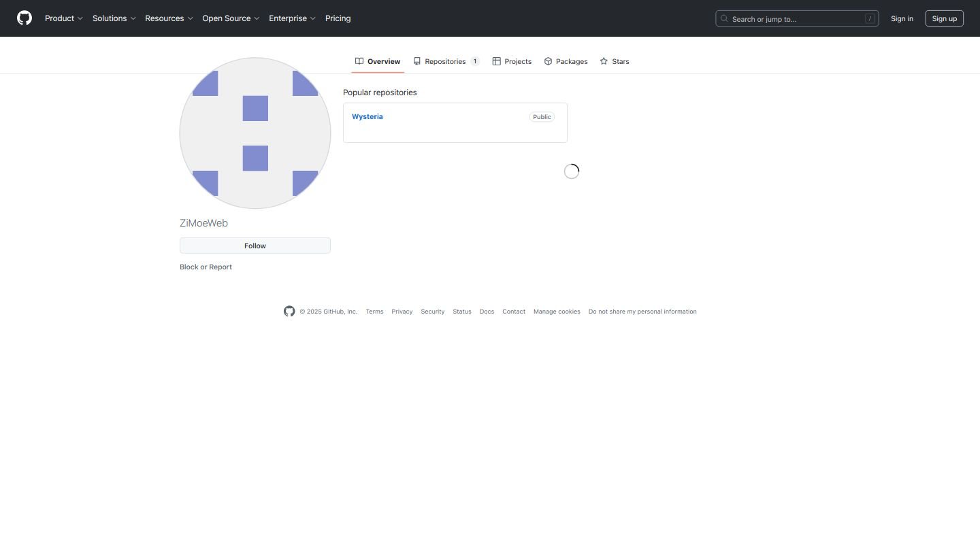The height and width of the screenshot is (551, 980).
Task: Click the slash shortcut key badge
Action: click(x=870, y=18)
